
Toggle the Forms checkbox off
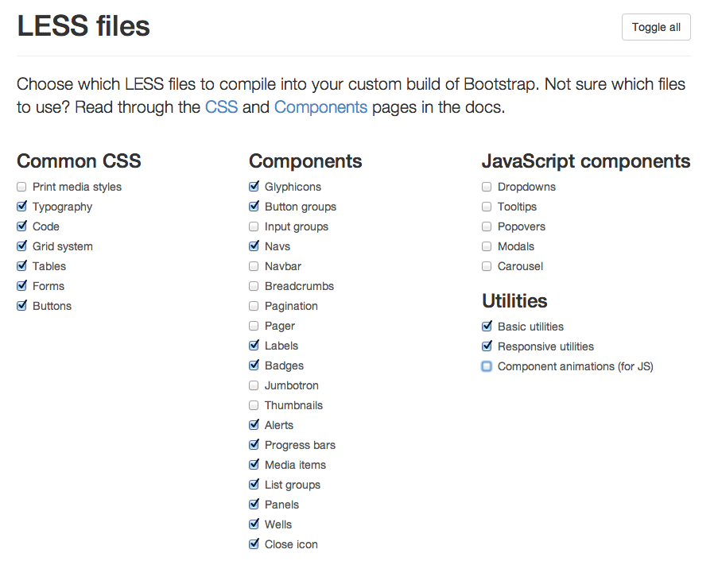21,286
